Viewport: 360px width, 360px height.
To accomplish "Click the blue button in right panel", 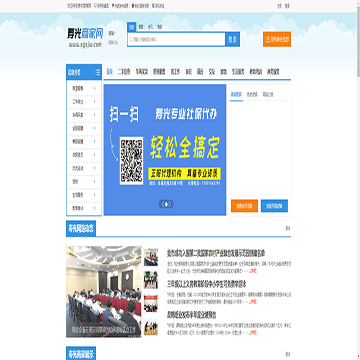I will click(x=274, y=206).
